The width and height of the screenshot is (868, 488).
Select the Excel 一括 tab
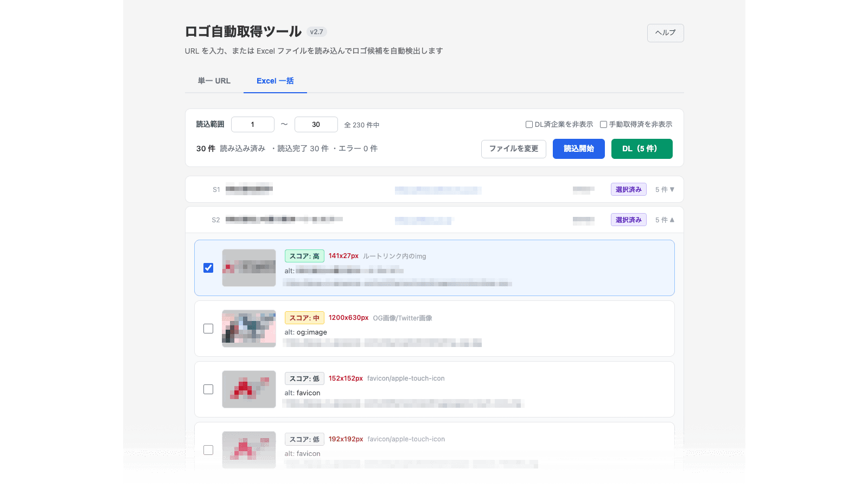click(x=275, y=81)
